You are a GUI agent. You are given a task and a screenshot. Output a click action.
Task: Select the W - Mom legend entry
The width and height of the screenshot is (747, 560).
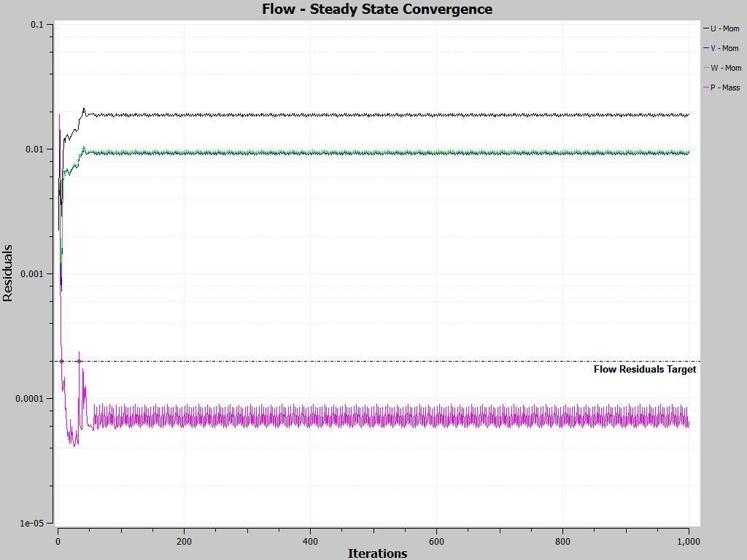point(722,68)
